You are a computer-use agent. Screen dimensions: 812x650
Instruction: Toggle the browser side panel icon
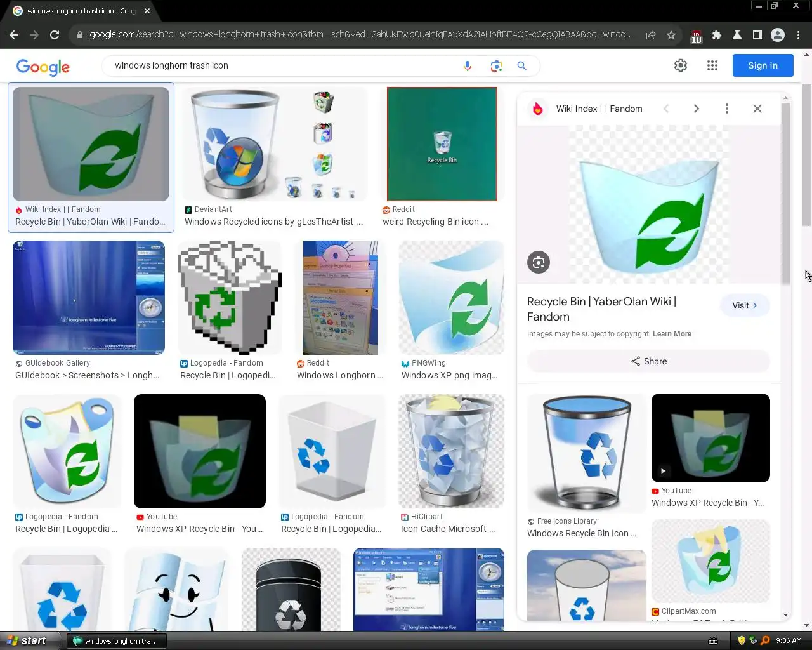[757, 35]
